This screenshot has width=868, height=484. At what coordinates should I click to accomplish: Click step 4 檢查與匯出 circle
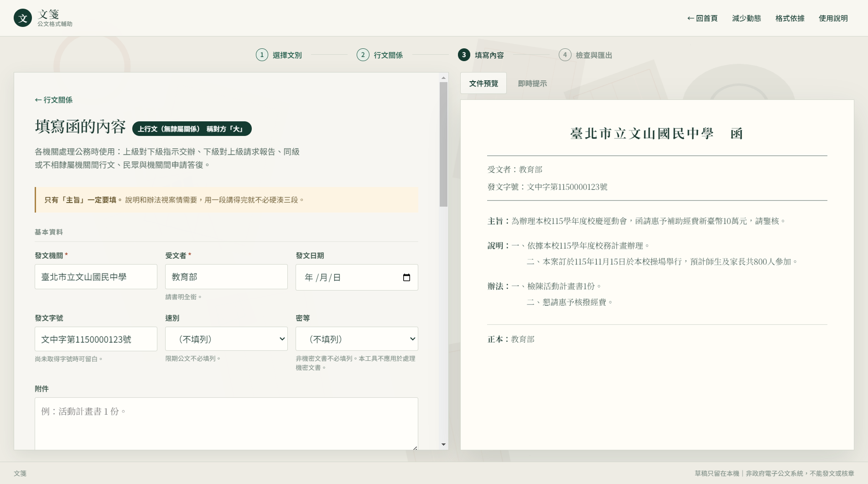(565, 55)
